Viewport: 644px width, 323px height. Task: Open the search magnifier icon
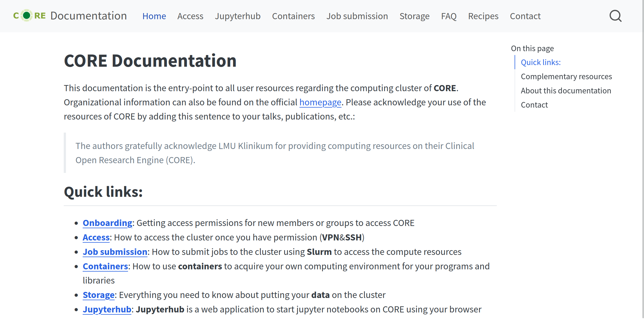(x=615, y=16)
